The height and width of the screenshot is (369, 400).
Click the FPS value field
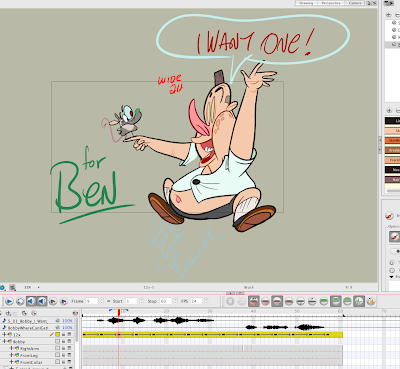click(x=196, y=301)
